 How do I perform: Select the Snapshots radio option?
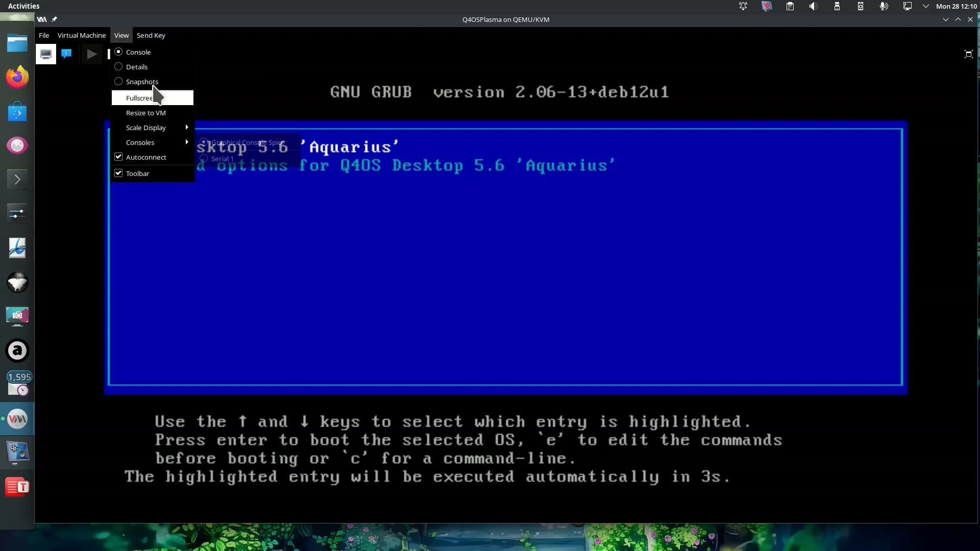(118, 82)
